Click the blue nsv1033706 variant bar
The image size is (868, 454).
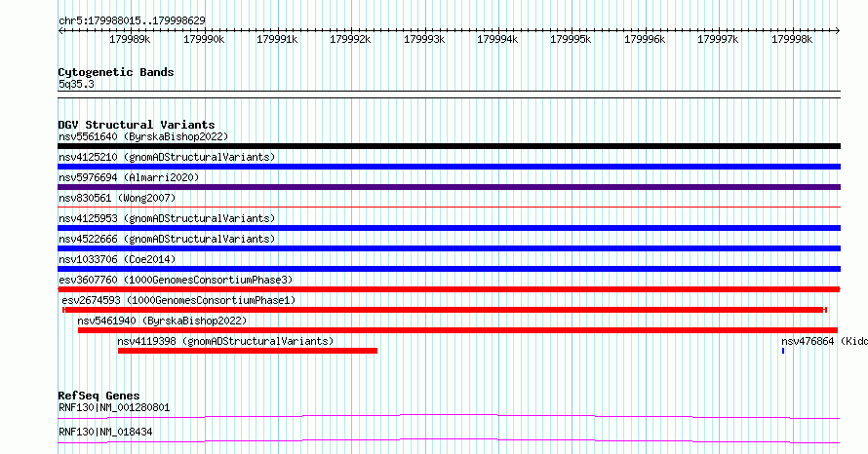click(449, 269)
